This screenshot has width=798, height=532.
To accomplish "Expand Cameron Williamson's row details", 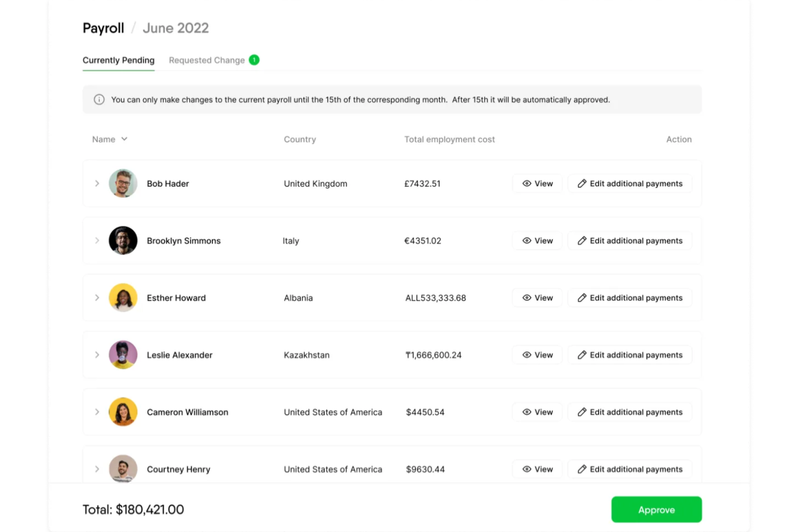I will pos(97,412).
